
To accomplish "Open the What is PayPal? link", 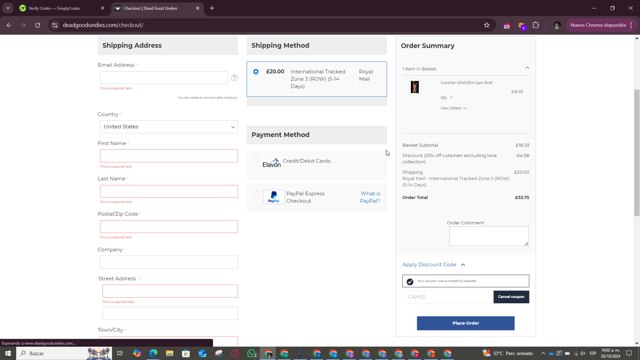I will tap(370, 197).
